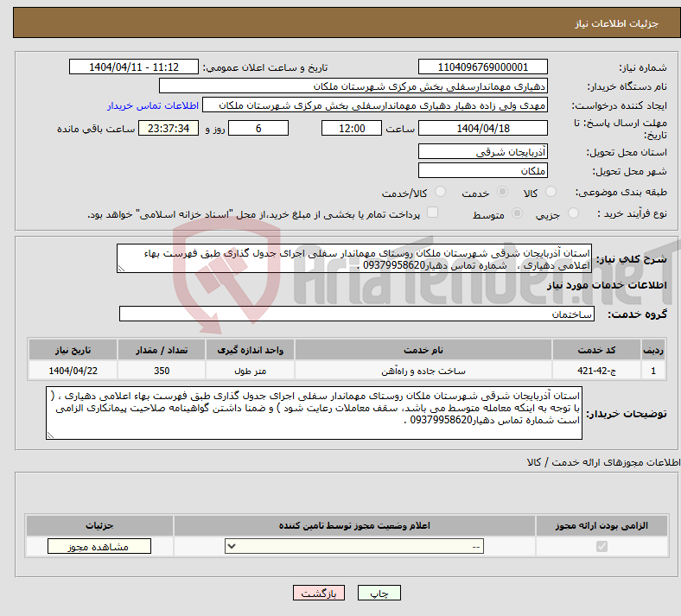Click resize handle of description textarea
The image size is (681, 616).
pos(121,269)
